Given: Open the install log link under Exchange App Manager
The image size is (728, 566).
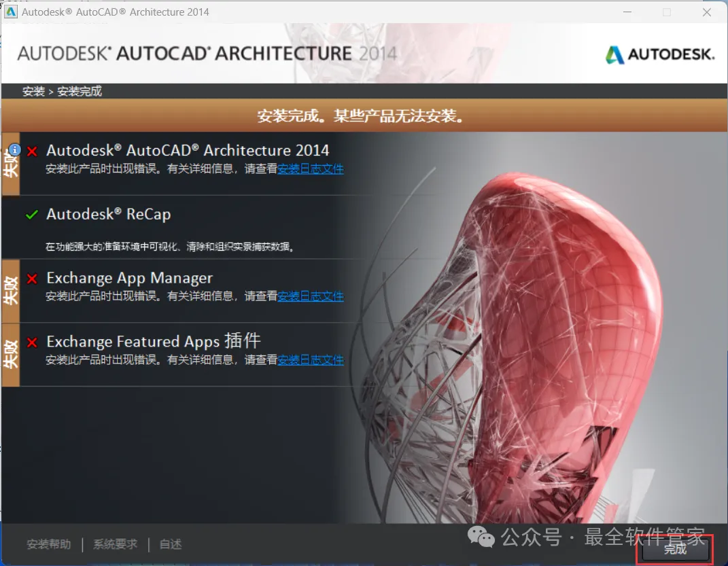Looking at the screenshot, I should pyautogui.click(x=311, y=296).
